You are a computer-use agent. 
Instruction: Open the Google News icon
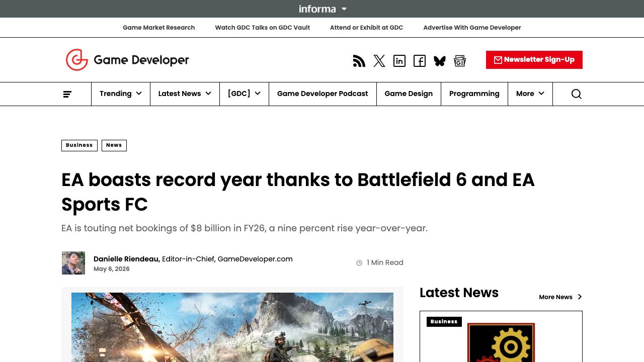[x=460, y=61]
